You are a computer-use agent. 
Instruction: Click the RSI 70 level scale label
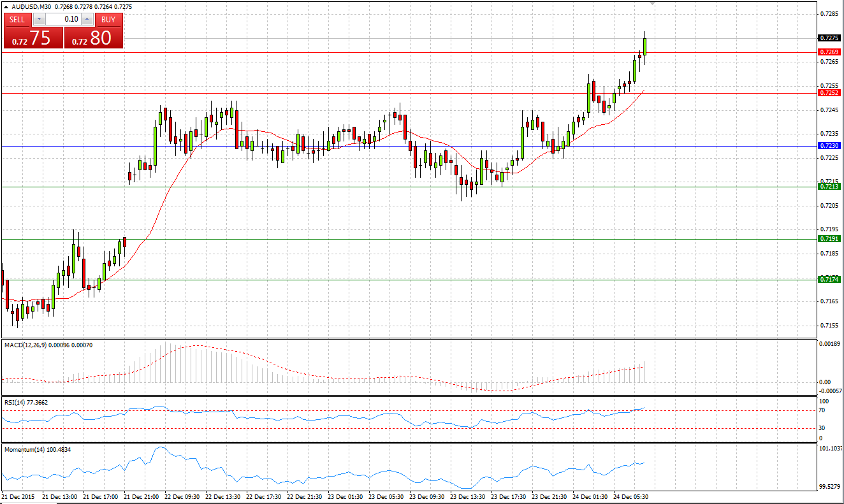coord(823,410)
